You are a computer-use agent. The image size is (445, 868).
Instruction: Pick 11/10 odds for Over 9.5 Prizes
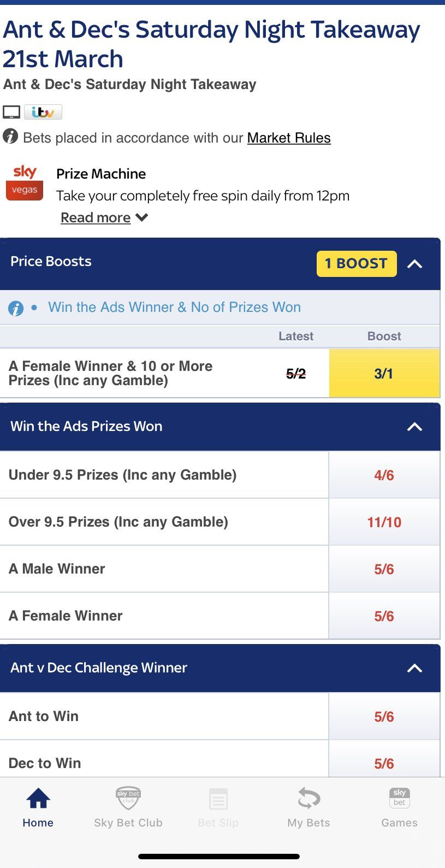click(384, 522)
